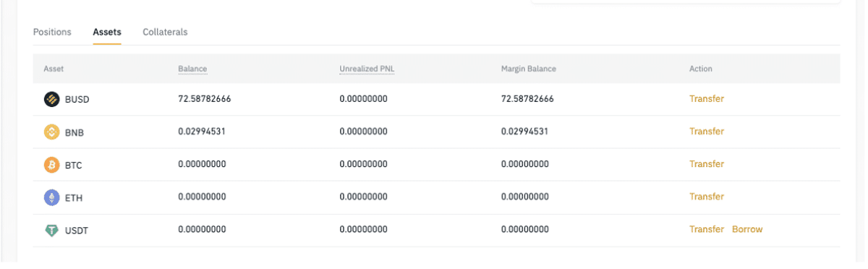
Task: Click the Unrealized PNL column header
Action: coord(367,69)
